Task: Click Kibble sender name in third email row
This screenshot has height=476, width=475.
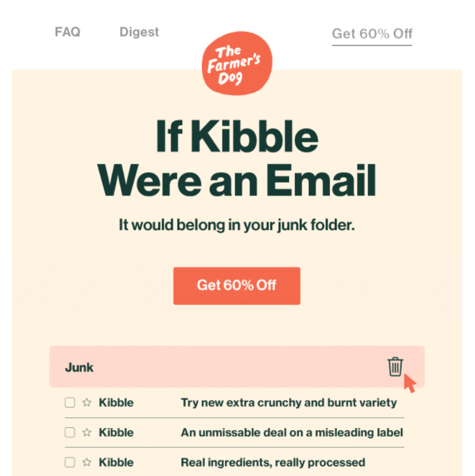Action: click(x=116, y=463)
